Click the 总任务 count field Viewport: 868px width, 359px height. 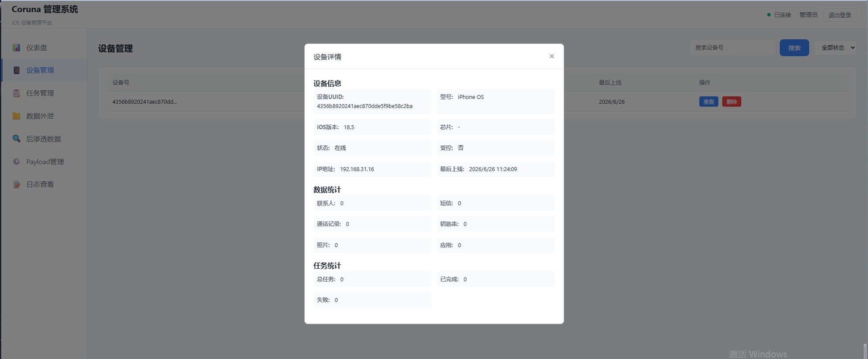tap(372, 279)
